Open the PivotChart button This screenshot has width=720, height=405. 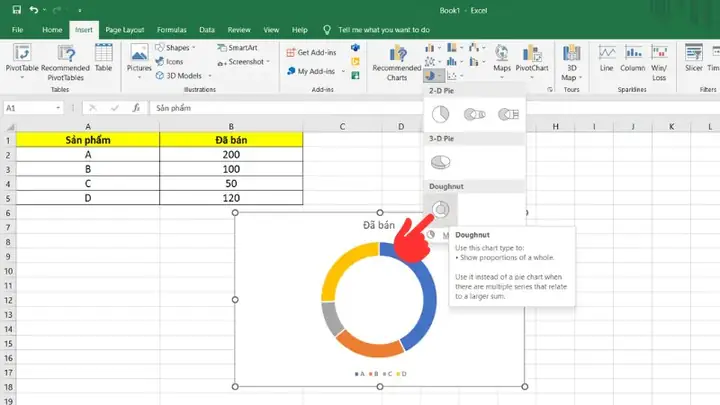pos(532,62)
